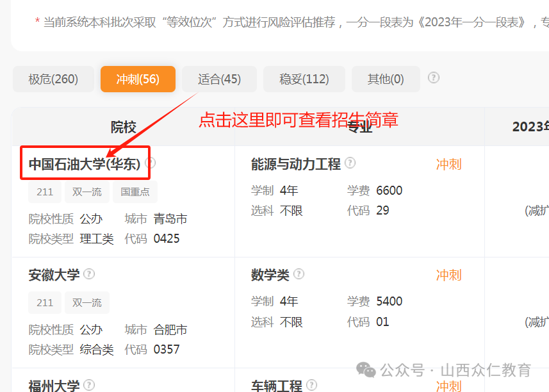Click school type 综合类
The image size is (549, 392).
click(x=97, y=349)
